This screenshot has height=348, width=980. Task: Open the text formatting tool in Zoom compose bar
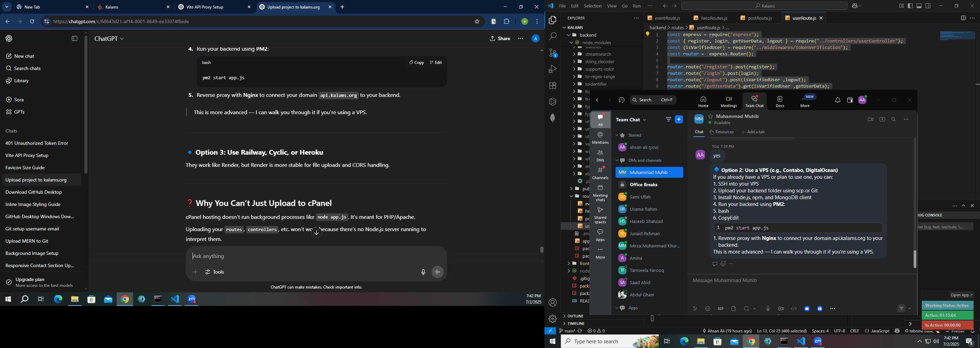click(x=695, y=309)
